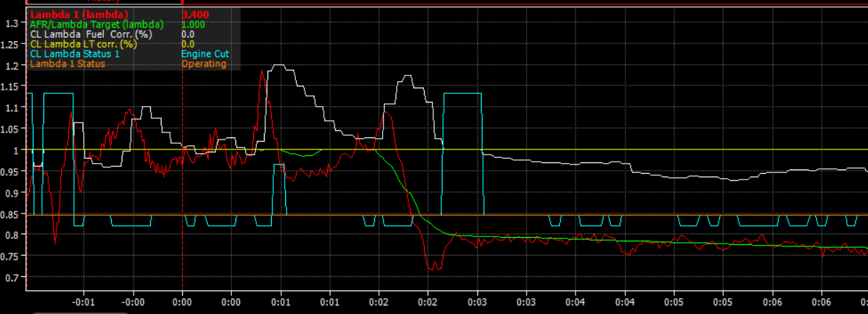Click the red trace's lowest dip near 0.72
868x314 pixels.
433,268
